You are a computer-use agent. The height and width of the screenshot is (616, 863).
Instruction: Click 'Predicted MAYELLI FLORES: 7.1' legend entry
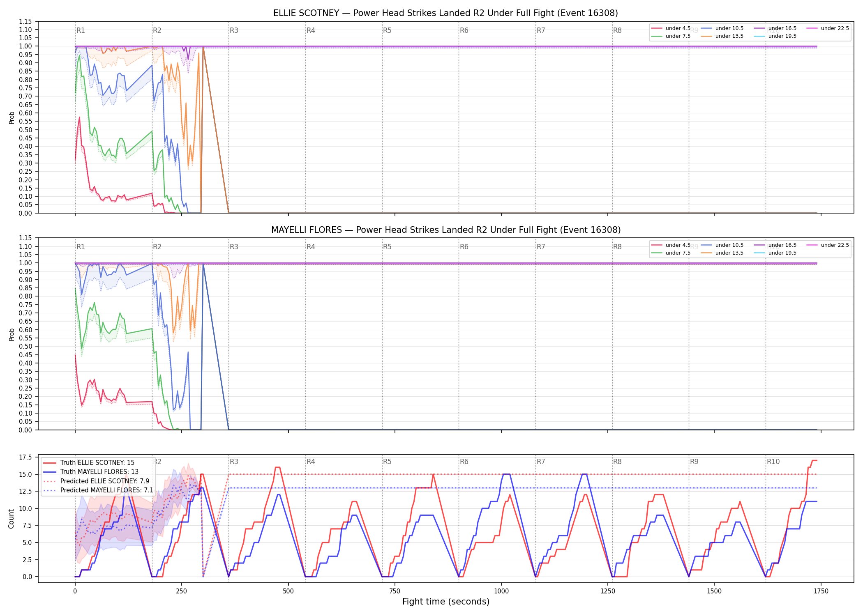click(x=98, y=490)
